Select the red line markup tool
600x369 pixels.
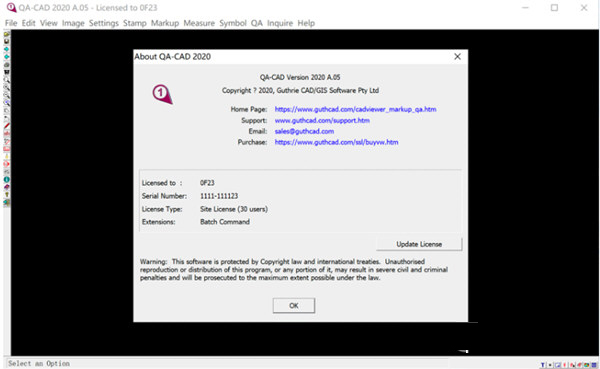click(7, 125)
